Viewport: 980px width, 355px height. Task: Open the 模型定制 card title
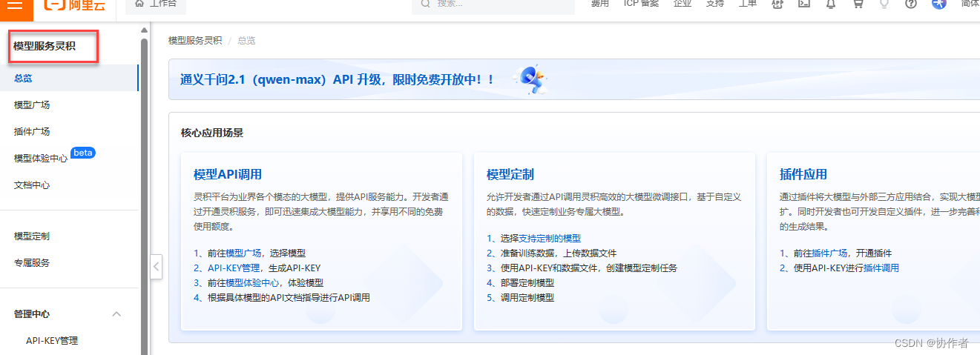510,175
